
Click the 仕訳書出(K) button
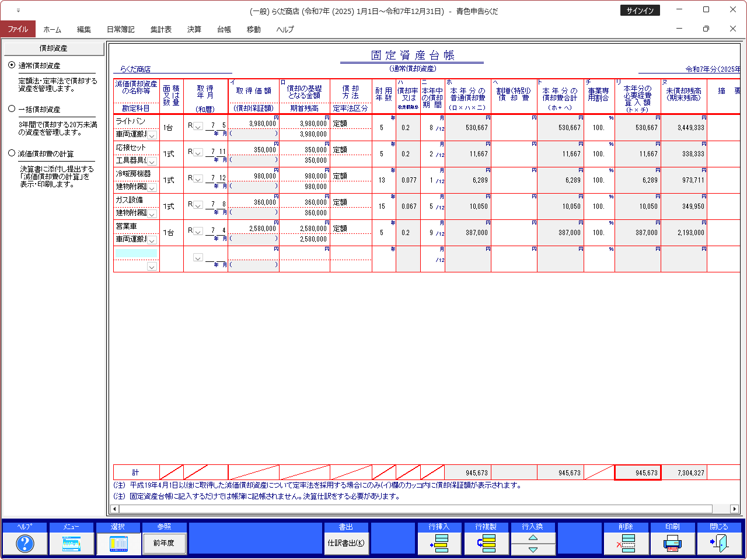[345, 543]
